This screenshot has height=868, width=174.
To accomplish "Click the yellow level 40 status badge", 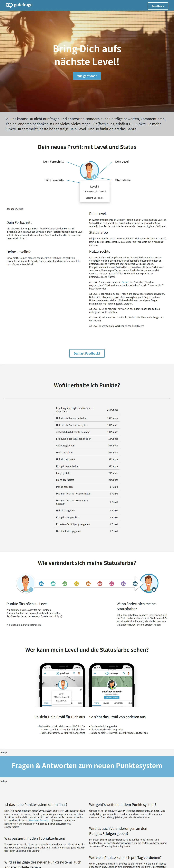I will [76, 583].
